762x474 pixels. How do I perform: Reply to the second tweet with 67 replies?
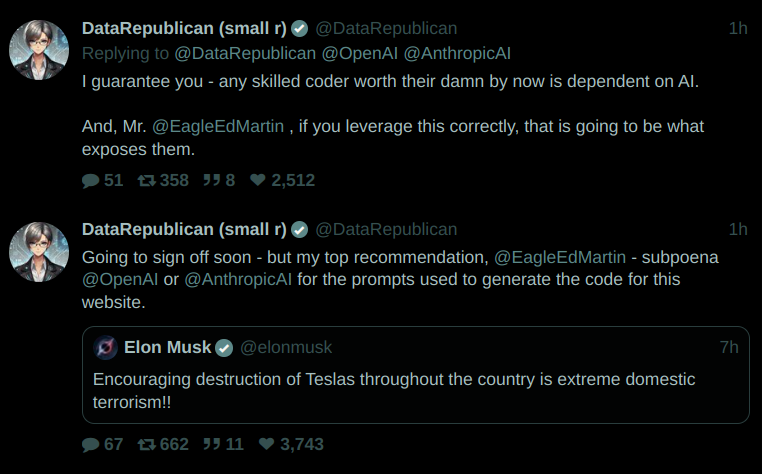[91, 444]
